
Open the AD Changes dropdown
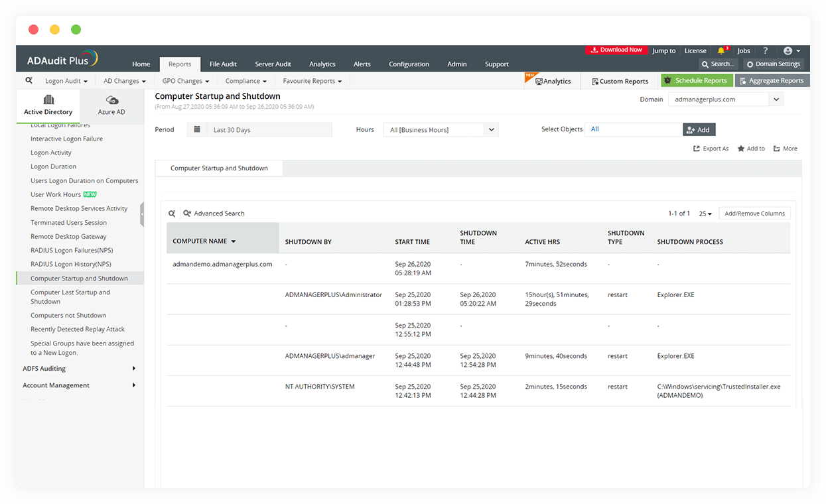point(125,81)
